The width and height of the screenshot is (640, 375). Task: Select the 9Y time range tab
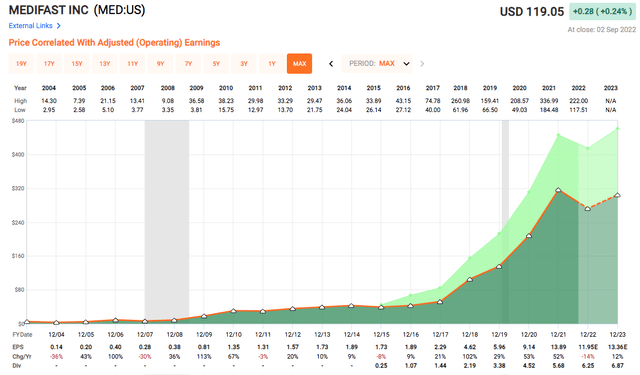coord(160,64)
